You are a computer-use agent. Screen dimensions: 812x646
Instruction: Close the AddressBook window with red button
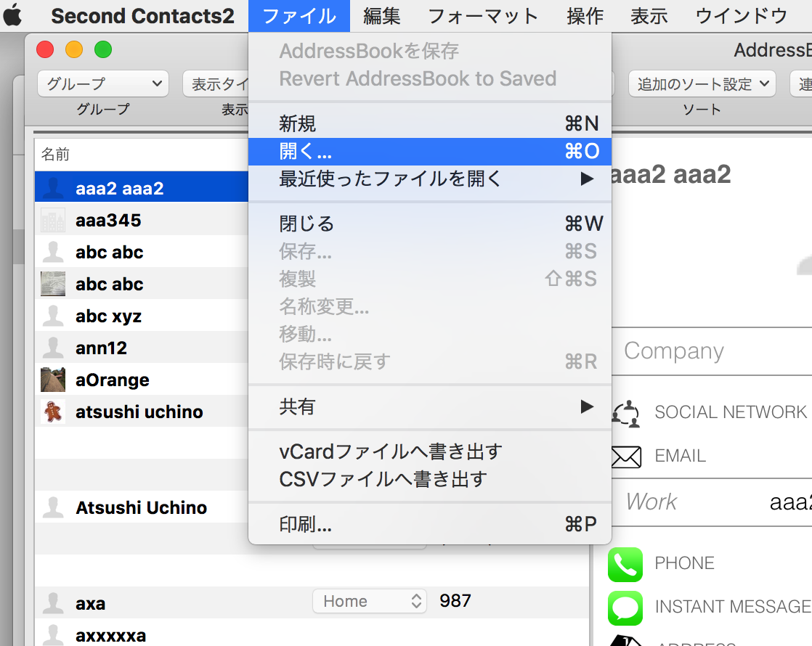click(x=45, y=49)
